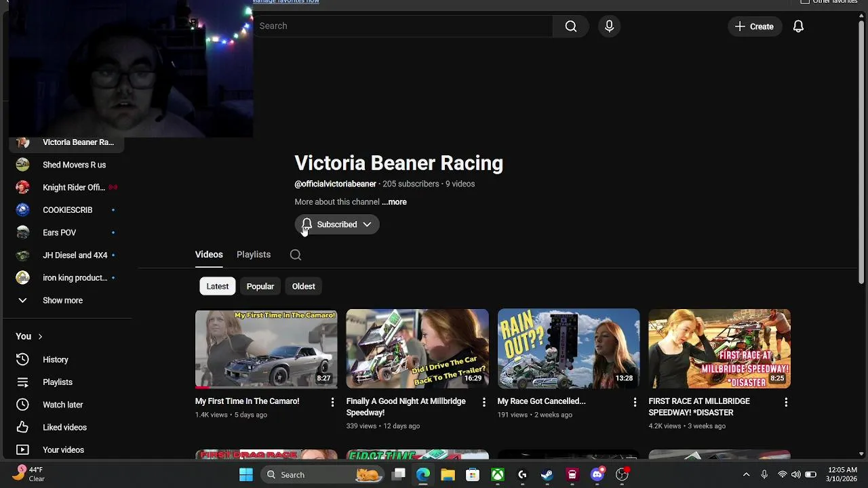Click Shed Movers R us channel avatar
The width and height of the screenshot is (868, 488).
point(22,165)
